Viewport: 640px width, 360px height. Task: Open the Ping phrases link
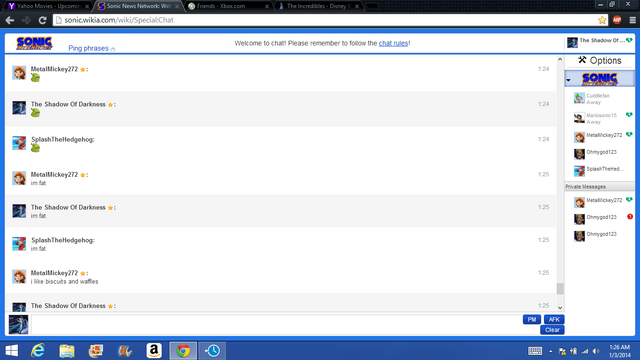click(89, 48)
